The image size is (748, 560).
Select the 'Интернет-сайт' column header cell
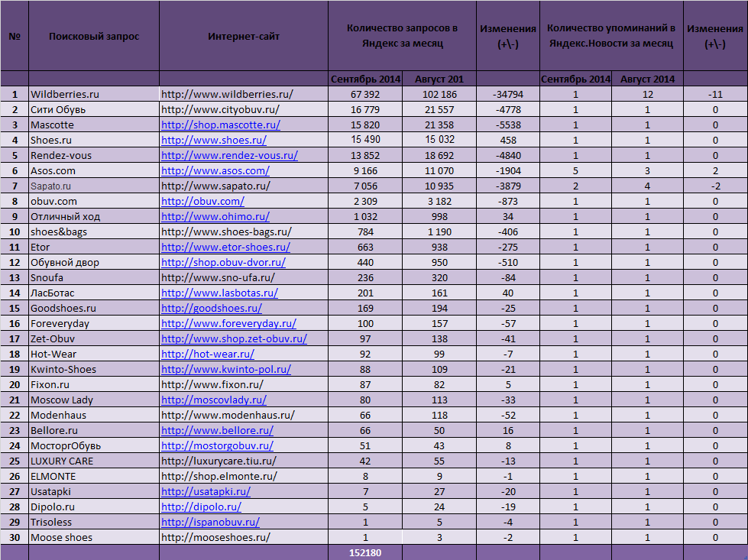[244, 36]
